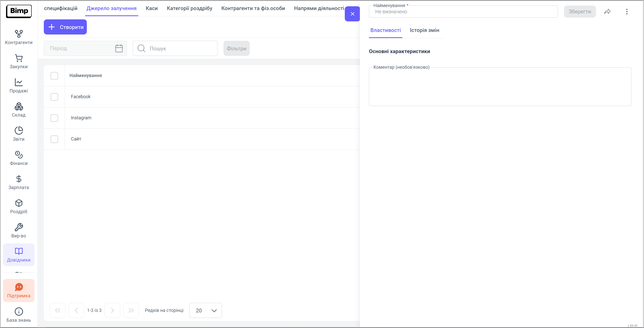Open the Звіти reports section

19,134
